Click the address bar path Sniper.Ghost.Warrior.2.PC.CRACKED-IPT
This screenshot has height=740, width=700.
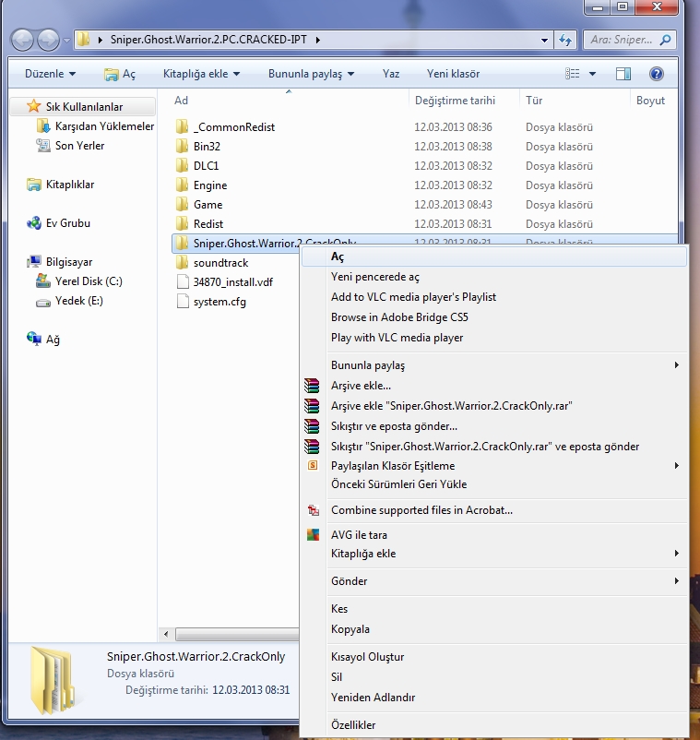(x=208, y=40)
